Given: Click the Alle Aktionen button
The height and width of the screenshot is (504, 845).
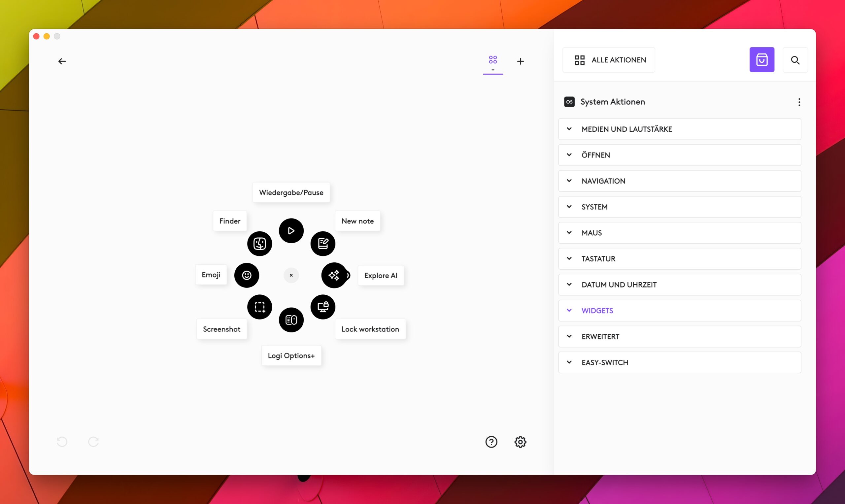Looking at the screenshot, I should pyautogui.click(x=609, y=60).
